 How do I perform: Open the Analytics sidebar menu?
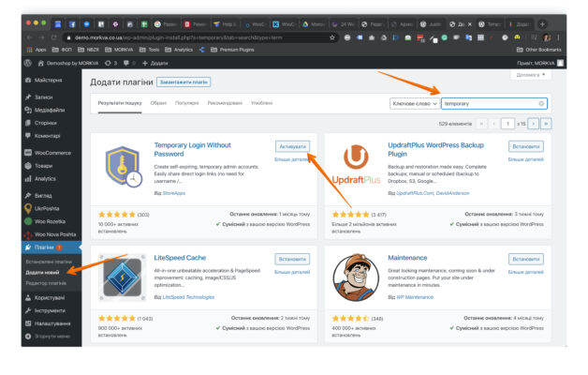pyautogui.click(x=45, y=179)
